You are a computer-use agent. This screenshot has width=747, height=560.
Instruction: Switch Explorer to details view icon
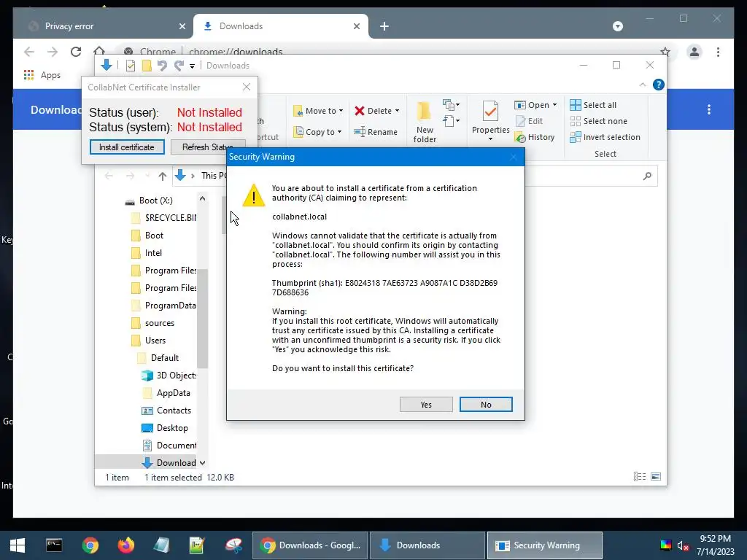tap(639, 477)
